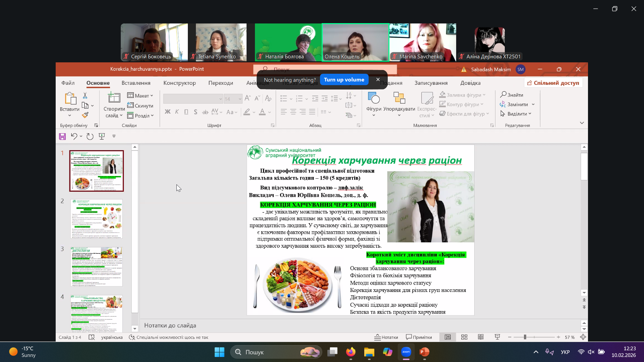
Task: Click the Redo icon in quick access toolbar
Action: [90, 136]
